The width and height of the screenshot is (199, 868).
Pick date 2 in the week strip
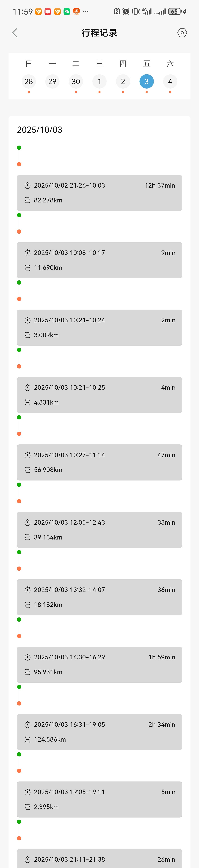pyautogui.click(x=123, y=82)
